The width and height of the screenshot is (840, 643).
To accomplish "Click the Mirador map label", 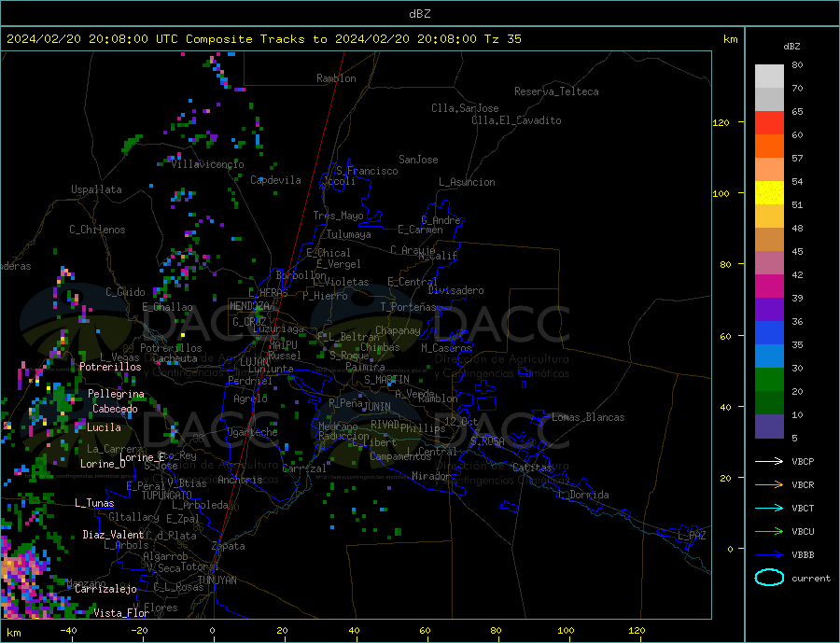I will pyautogui.click(x=431, y=476).
